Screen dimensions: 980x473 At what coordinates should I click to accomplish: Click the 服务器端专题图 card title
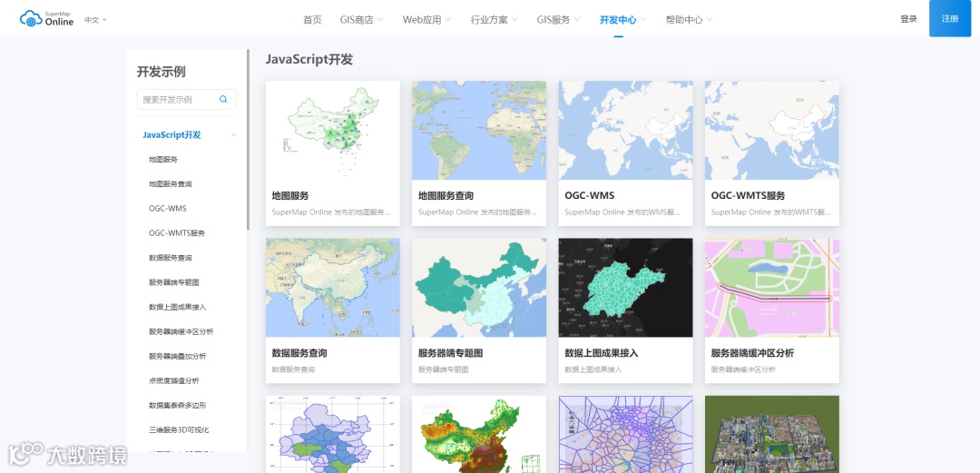[451, 353]
